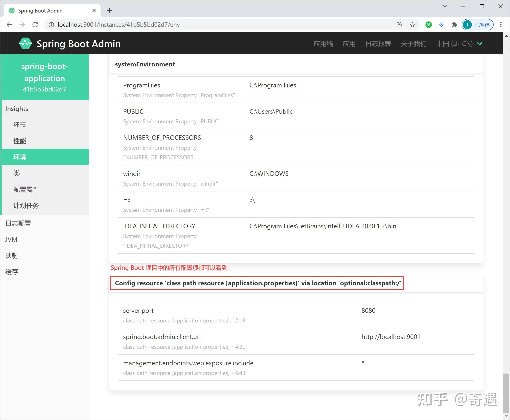Click the share icon in the address bar
510x420 pixels.
click(399, 24)
